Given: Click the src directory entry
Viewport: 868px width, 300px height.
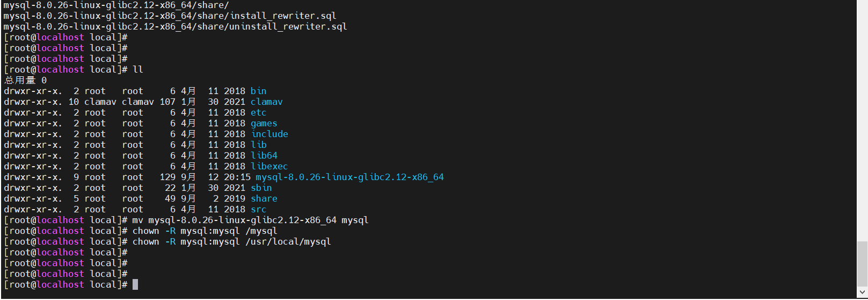Looking at the screenshot, I should [258, 209].
